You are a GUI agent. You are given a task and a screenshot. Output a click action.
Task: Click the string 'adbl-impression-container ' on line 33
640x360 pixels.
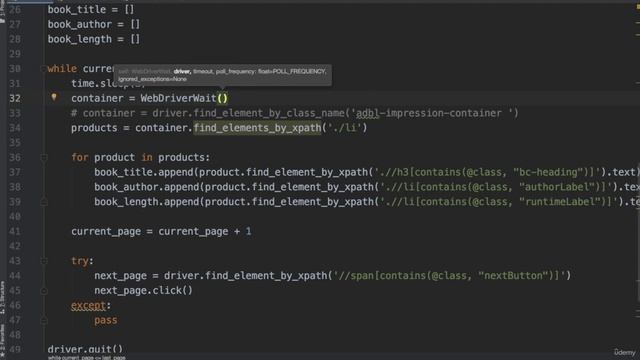point(432,113)
